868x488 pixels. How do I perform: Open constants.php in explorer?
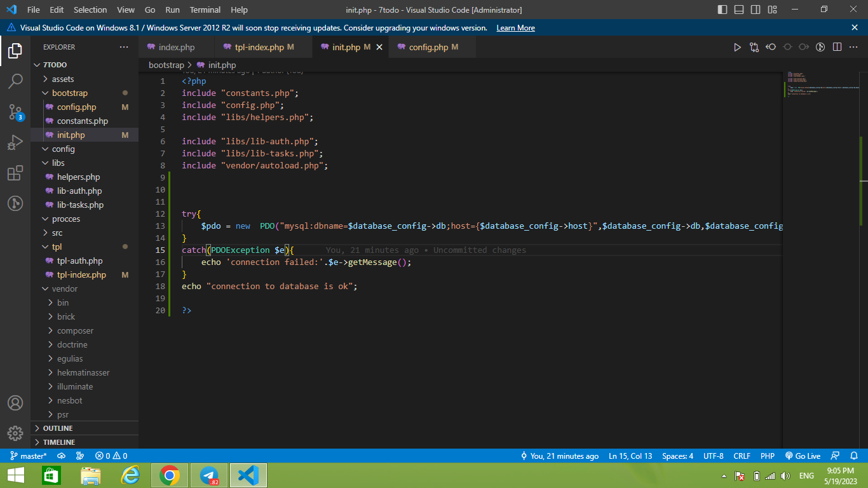pos(85,121)
